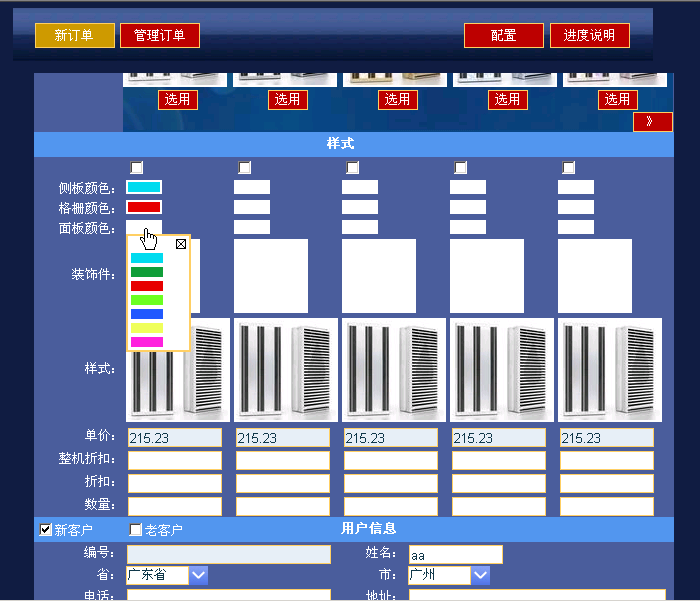Pick the dark green swatch in popup
Image resolution: width=700 pixels, height=602 pixels.
click(147, 272)
